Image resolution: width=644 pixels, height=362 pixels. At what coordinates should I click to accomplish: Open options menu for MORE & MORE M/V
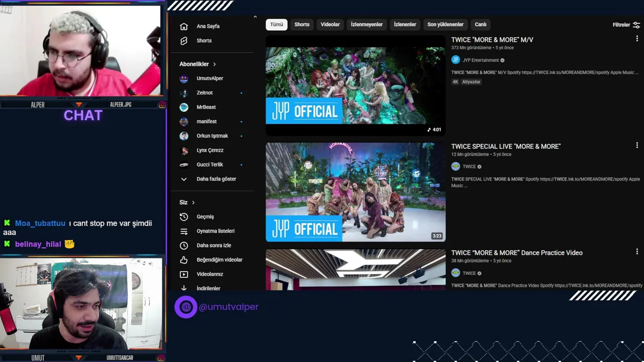point(637,39)
